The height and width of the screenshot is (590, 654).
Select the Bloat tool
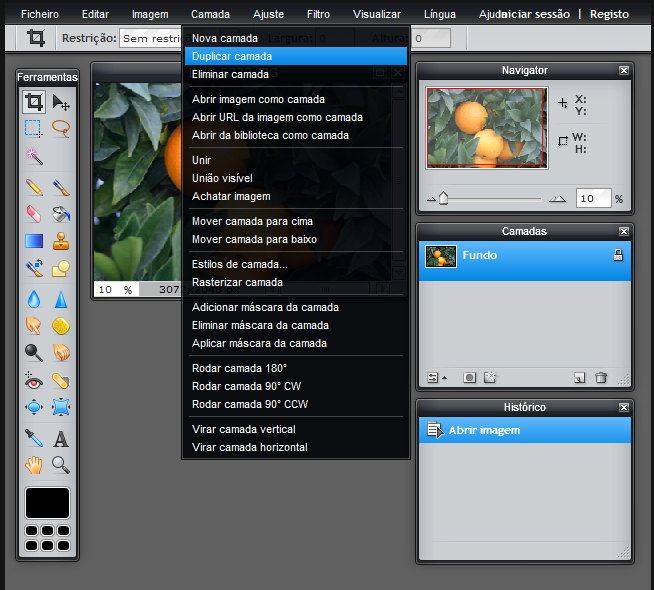[x=34, y=407]
